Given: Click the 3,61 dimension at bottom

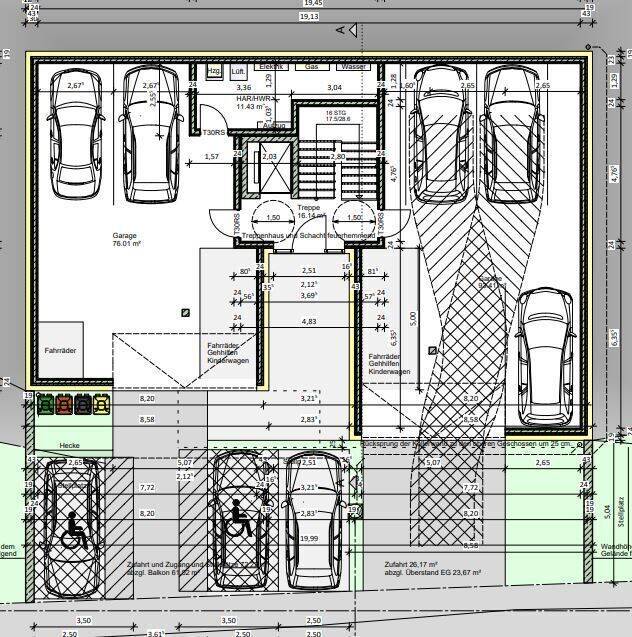Looking at the screenshot, I should [155, 634].
